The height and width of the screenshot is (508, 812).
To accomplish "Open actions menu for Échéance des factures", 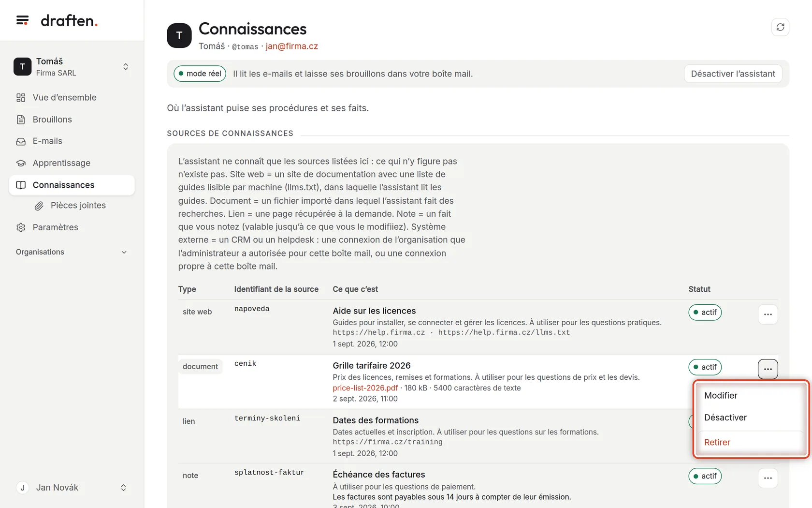I will 768,478.
